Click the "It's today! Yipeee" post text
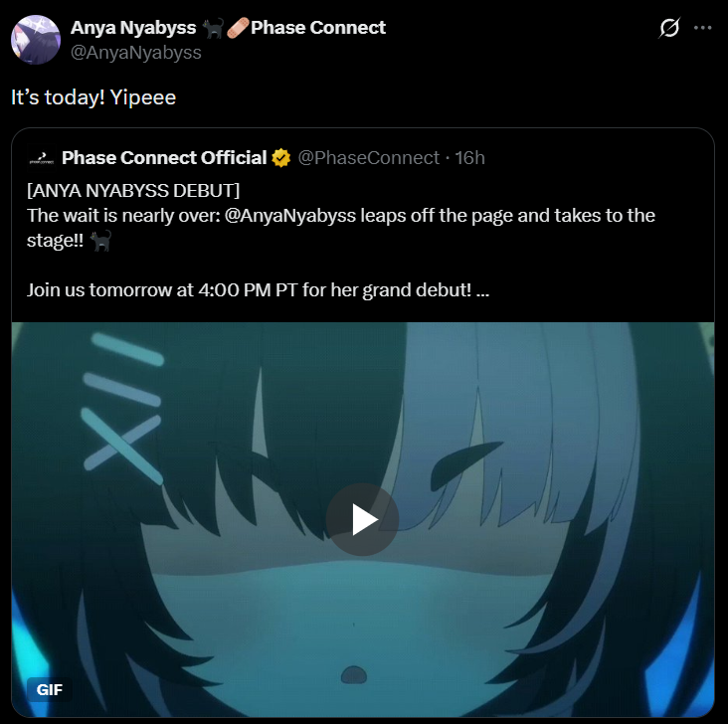The width and height of the screenshot is (728, 724). 93,97
